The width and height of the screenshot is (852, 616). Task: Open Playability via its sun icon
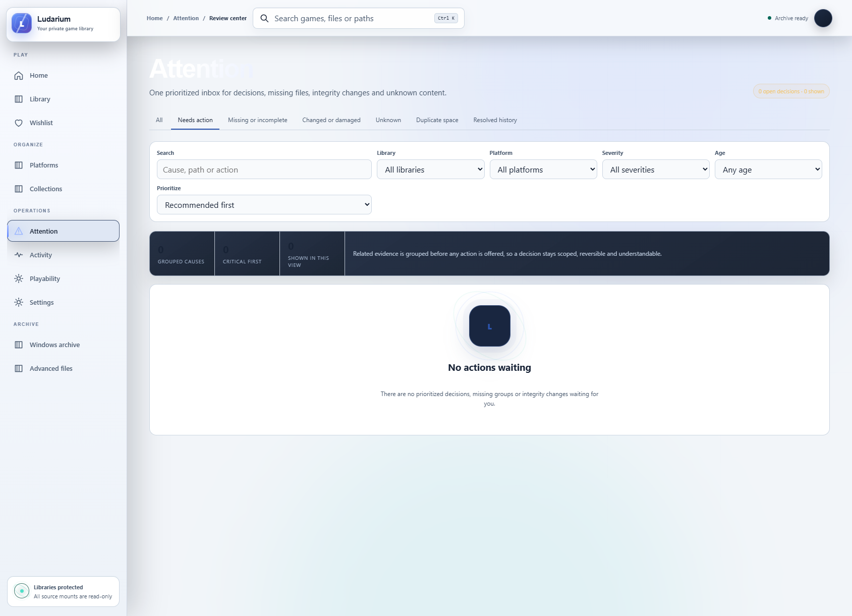click(19, 279)
